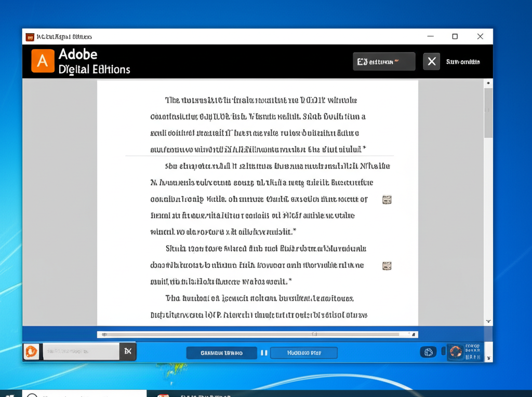Open settings using the gear icon in bottom bar

pyautogui.click(x=428, y=352)
